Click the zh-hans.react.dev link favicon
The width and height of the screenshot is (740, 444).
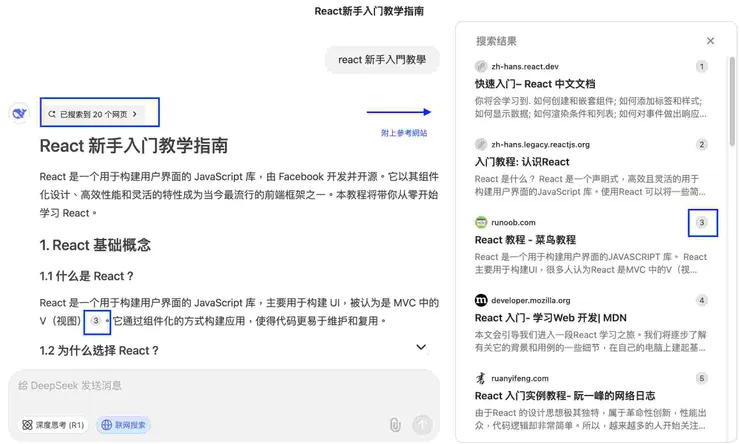tap(481, 67)
